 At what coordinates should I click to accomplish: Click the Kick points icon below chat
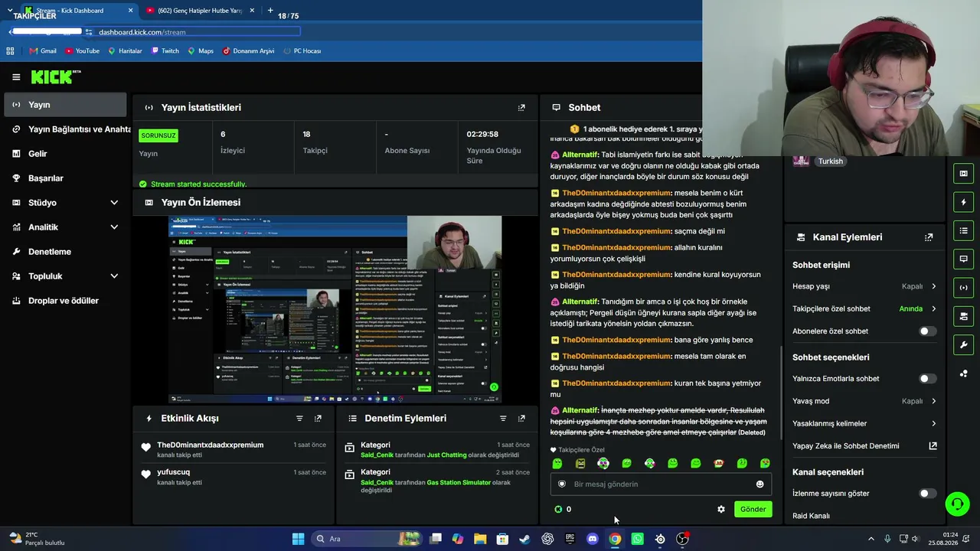pos(558,509)
